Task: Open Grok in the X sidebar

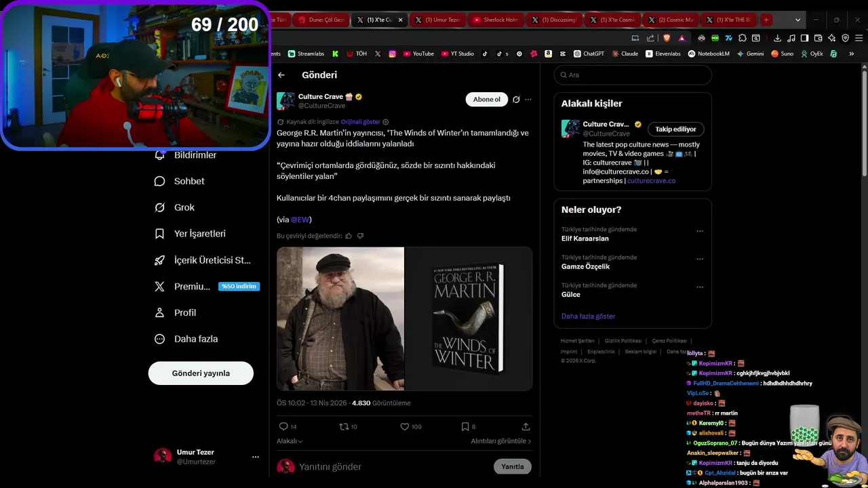Action: (175, 207)
